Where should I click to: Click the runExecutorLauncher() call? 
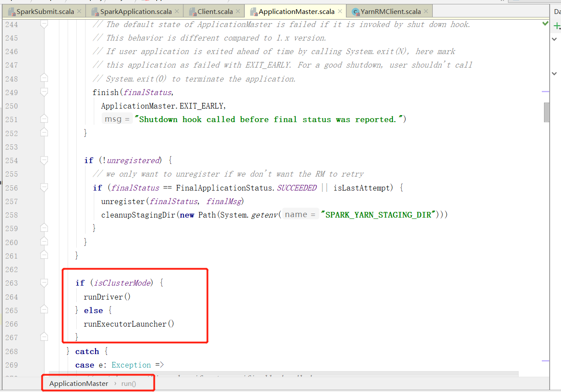click(x=129, y=324)
